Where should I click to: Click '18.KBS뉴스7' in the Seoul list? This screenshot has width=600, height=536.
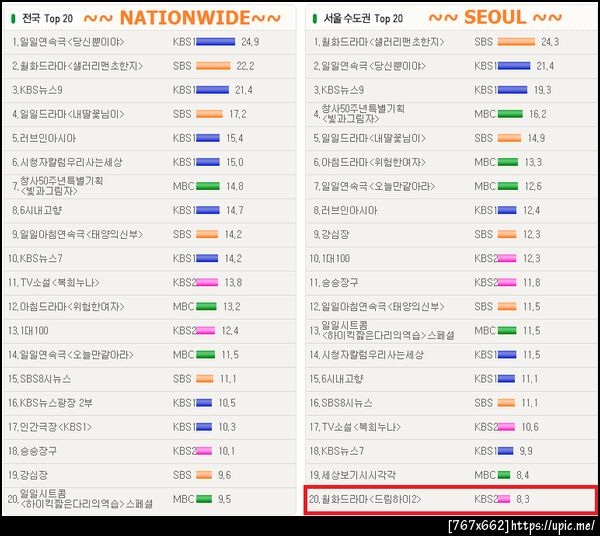coord(337,451)
